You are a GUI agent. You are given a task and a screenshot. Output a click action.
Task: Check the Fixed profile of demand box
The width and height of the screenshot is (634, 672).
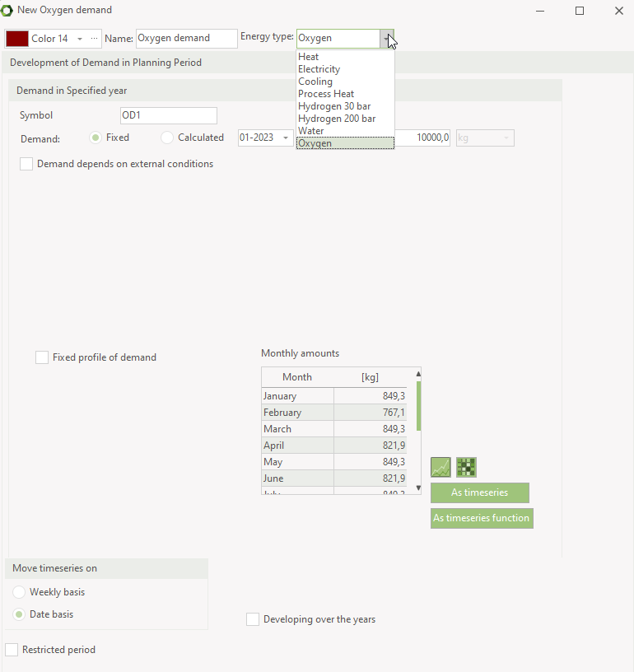click(x=42, y=357)
